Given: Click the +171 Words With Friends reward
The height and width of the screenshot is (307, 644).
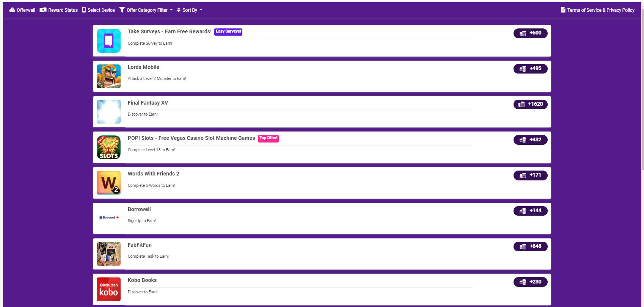Looking at the screenshot, I should point(530,175).
